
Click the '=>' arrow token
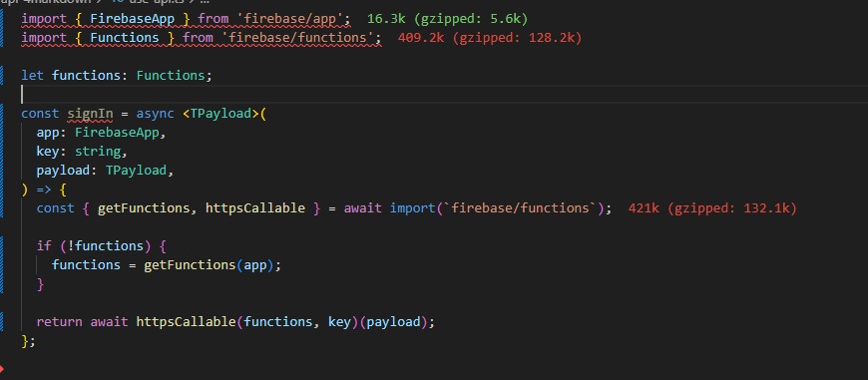[44, 190]
